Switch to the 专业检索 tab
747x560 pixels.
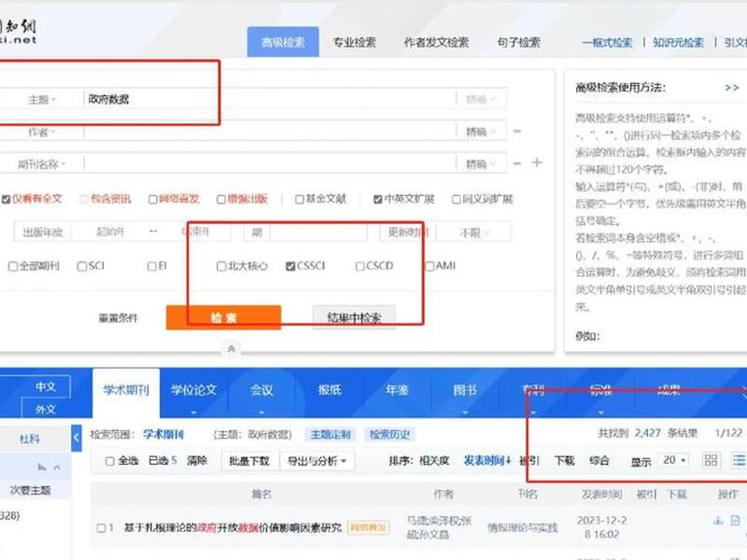(x=355, y=42)
